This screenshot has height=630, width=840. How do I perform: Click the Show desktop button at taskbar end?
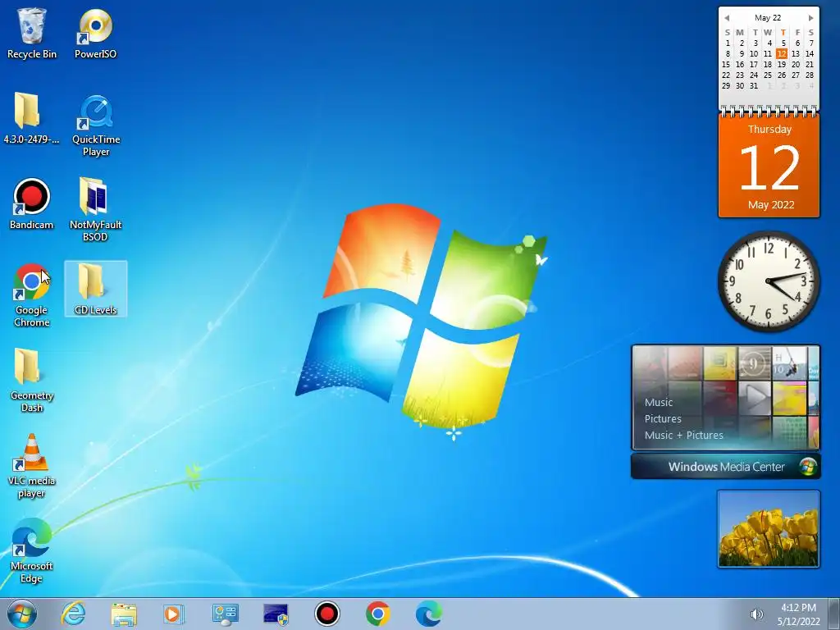point(833,614)
